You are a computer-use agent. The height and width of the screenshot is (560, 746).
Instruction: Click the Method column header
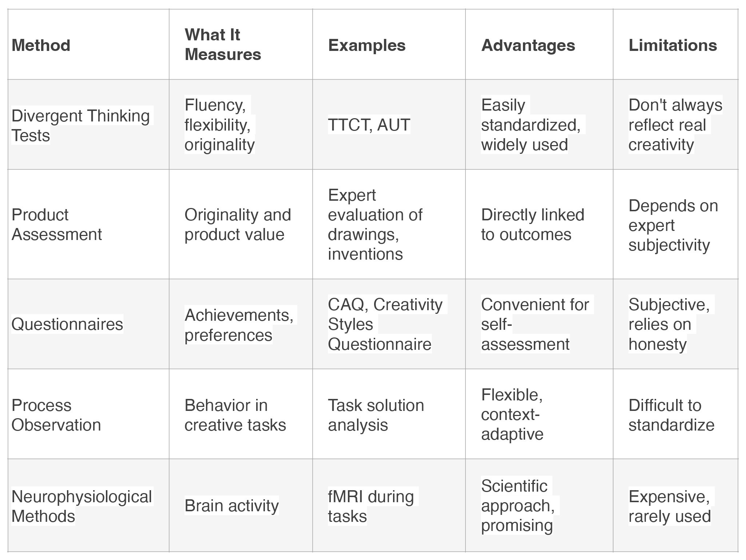tap(88, 44)
